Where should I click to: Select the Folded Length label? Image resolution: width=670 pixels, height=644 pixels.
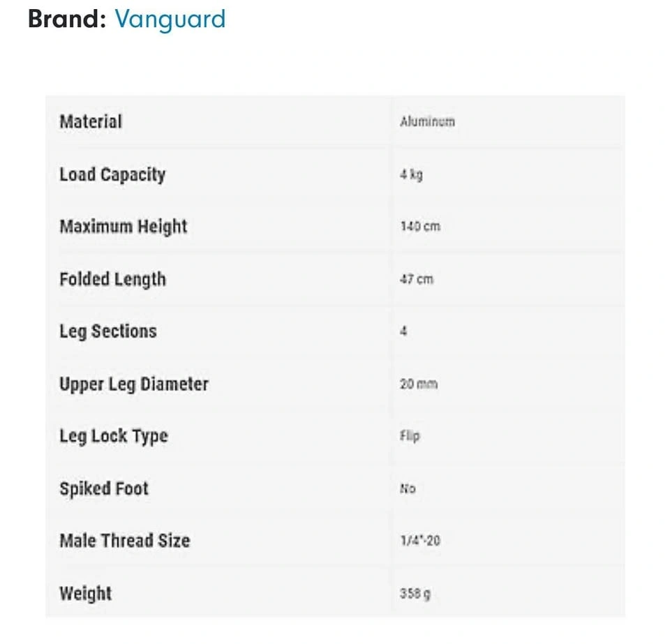(113, 280)
